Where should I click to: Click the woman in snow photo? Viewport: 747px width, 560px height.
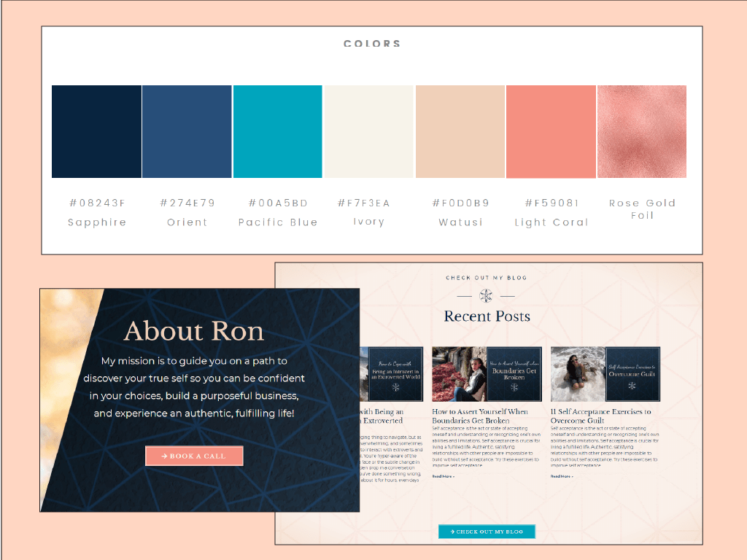point(578,374)
